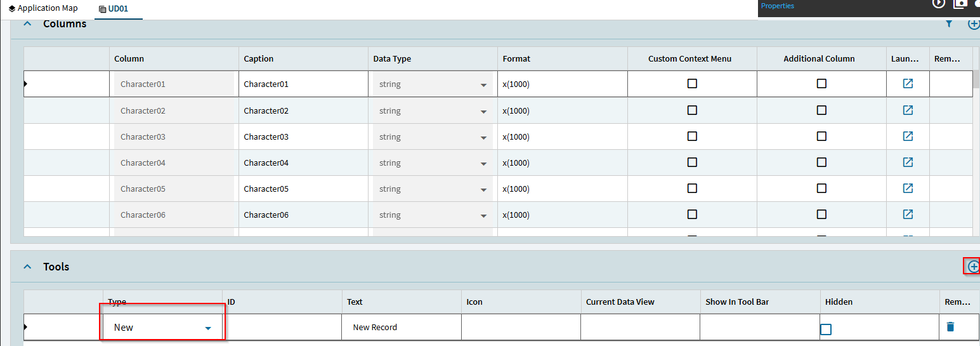Open launch icon in Character03 row
Image resolution: width=980 pixels, height=346 pixels.
[908, 136]
